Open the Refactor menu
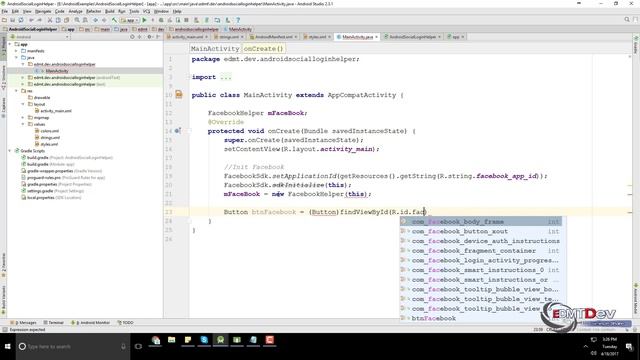Image resolution: width=640 pixels, height=360 pixels. pos(93,11)
